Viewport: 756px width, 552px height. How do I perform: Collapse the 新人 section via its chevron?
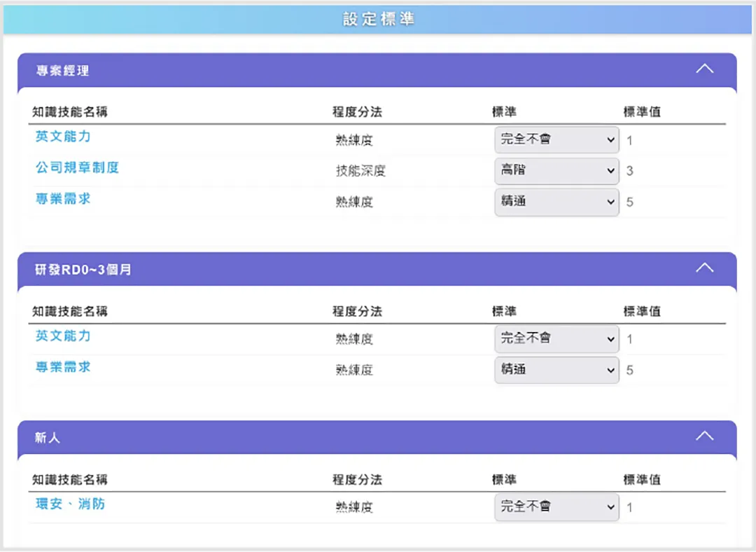pyautogui.click(x=705, y=436)
